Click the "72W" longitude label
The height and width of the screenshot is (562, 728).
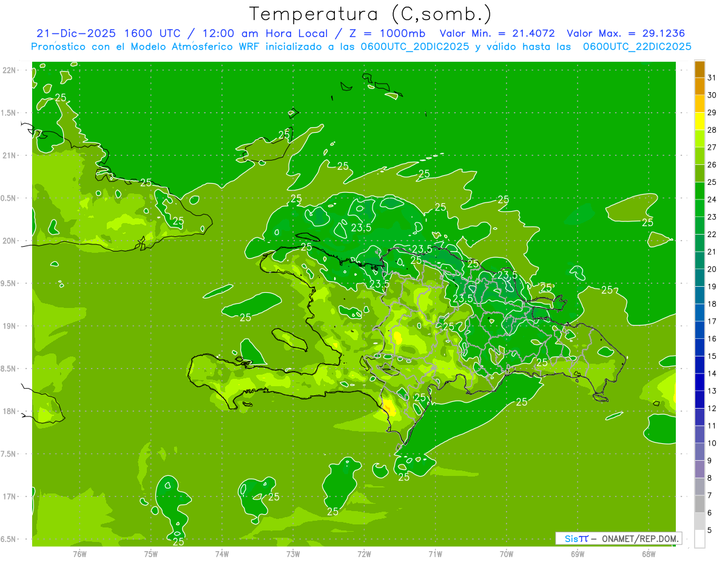[365, 554]
